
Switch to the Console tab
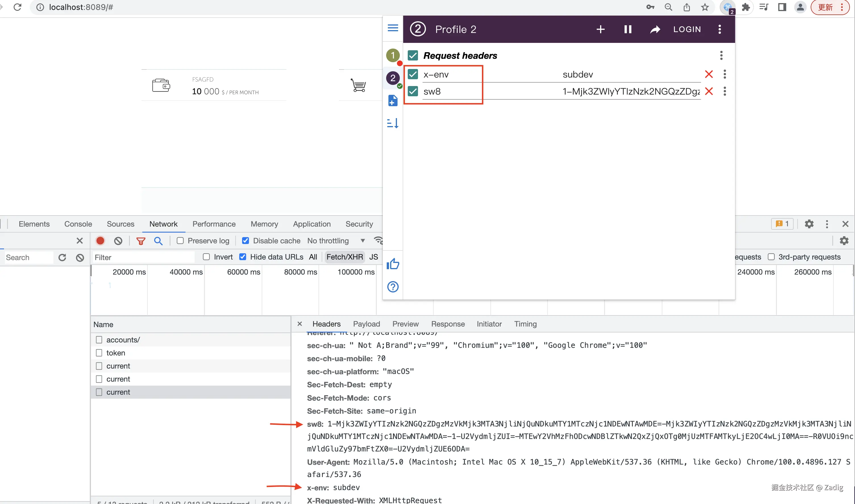(78, 224)
